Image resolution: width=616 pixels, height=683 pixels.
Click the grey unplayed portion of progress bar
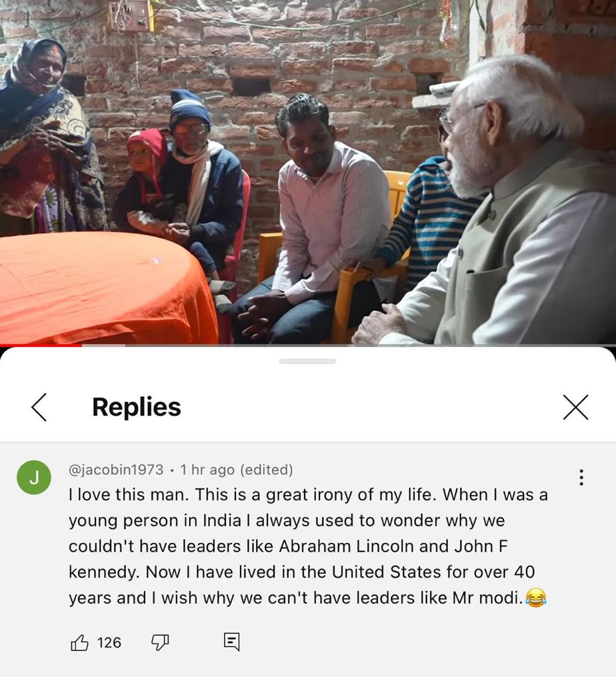click(x=348, y=346)
